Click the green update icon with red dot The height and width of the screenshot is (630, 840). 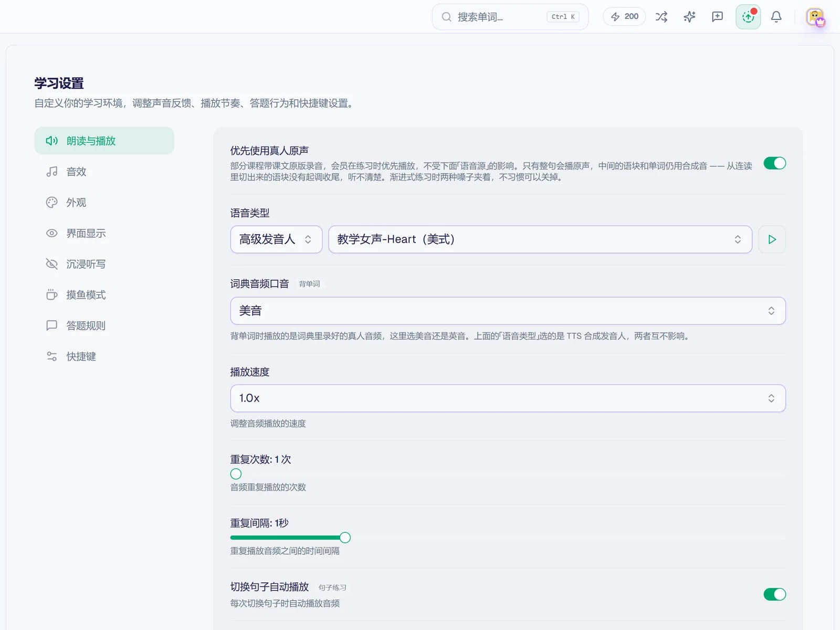(748, 17)
